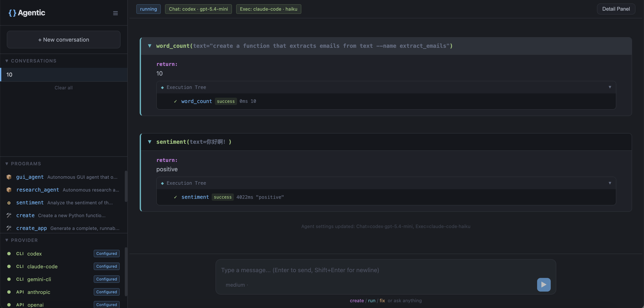Collapse the PROVIDER section

pos(7,240)
